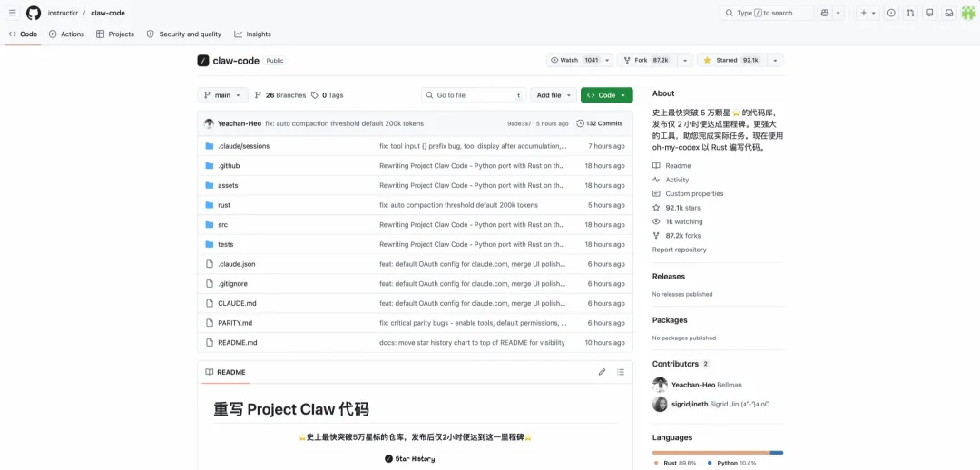Open instructkr owner link in breadcrumb
This screenshot has width=980, height=470.
[x=63, y=13]
